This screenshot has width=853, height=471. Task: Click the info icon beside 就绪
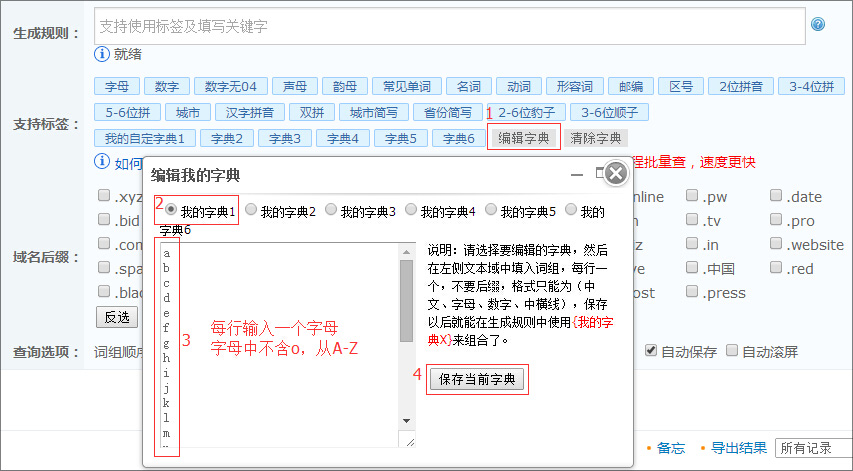pos(102,54)
